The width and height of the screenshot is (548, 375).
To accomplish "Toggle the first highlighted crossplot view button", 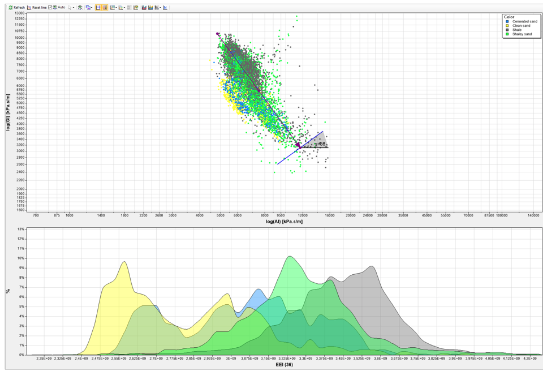I will (98, 7).
